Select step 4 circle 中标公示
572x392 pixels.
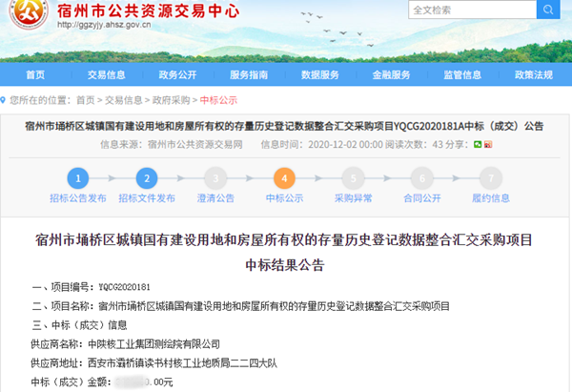[283, 177]
